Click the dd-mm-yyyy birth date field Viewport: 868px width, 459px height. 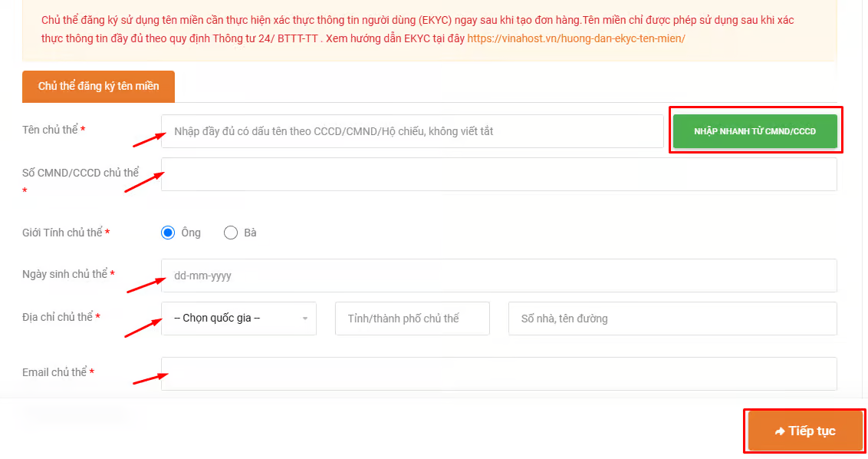(498, 276)
